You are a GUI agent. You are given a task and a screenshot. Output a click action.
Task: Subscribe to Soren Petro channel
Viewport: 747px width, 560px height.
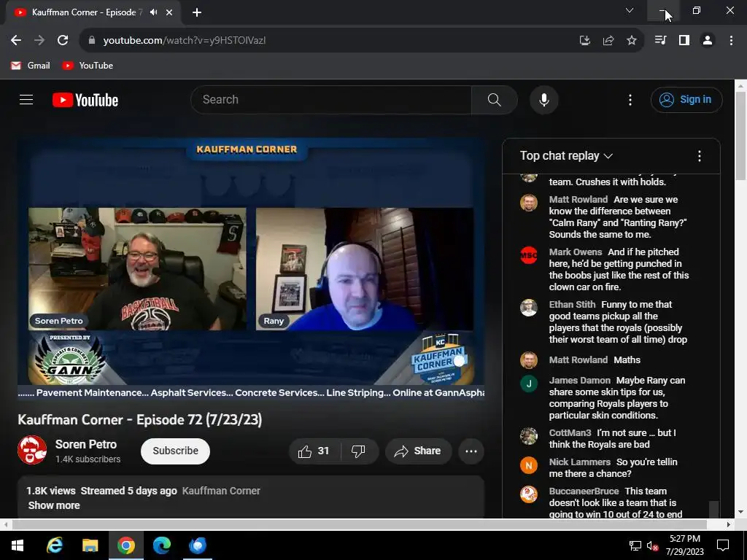click(x=175, y=451)
